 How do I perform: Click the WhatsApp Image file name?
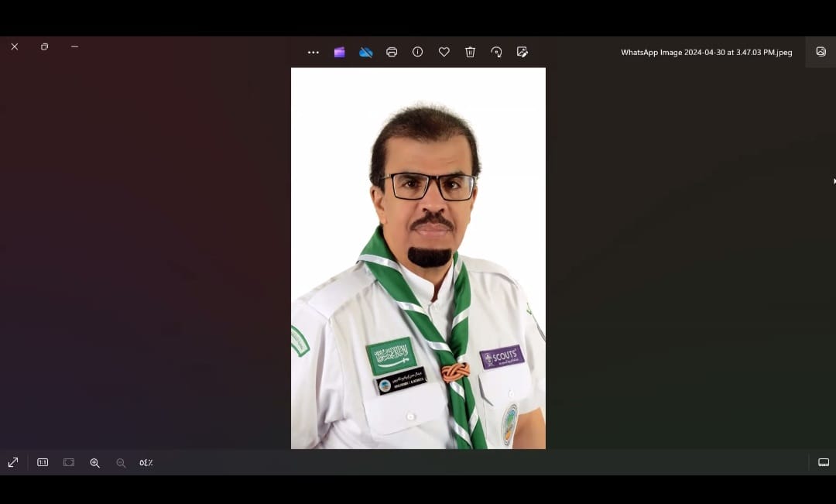coord(706,53)
